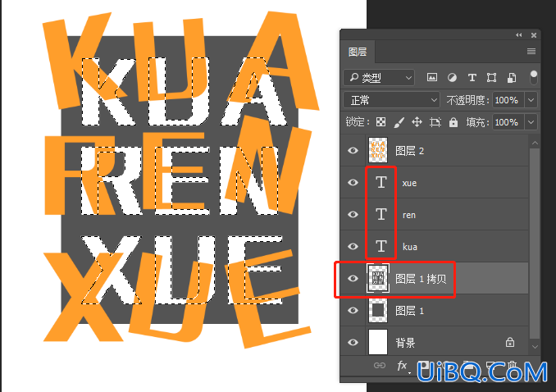Click the lock all padlock icon
Screen dimensions: 556x392
pos(453,122)
